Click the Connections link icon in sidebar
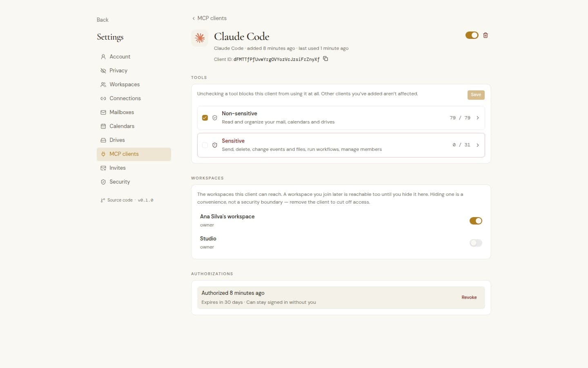The height and width of the screenshot is (368, 588). pos(103,99)
